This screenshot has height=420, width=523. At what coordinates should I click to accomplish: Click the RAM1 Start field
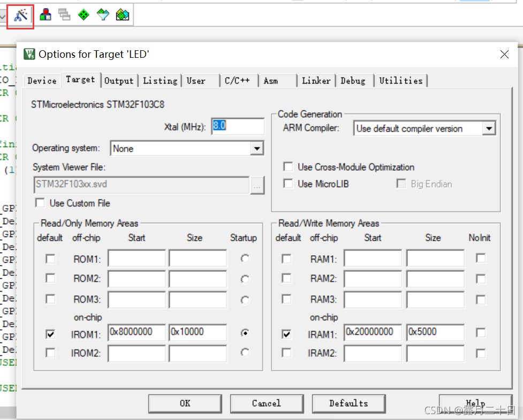click(x=373, y=258)
